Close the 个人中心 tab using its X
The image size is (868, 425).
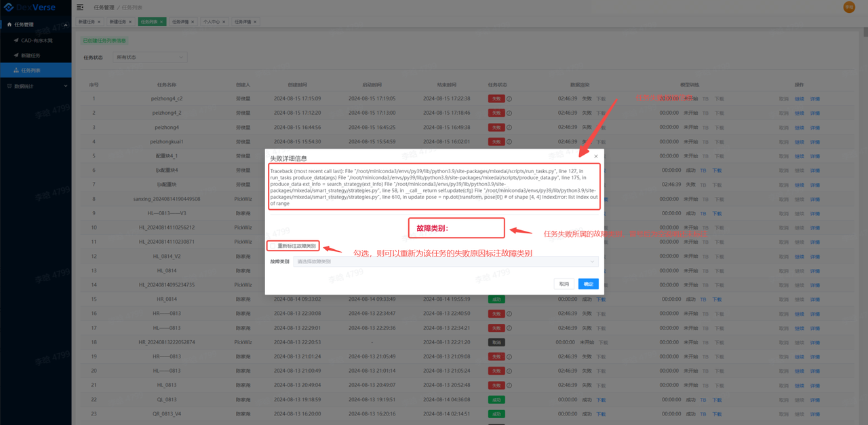(224, 22)
